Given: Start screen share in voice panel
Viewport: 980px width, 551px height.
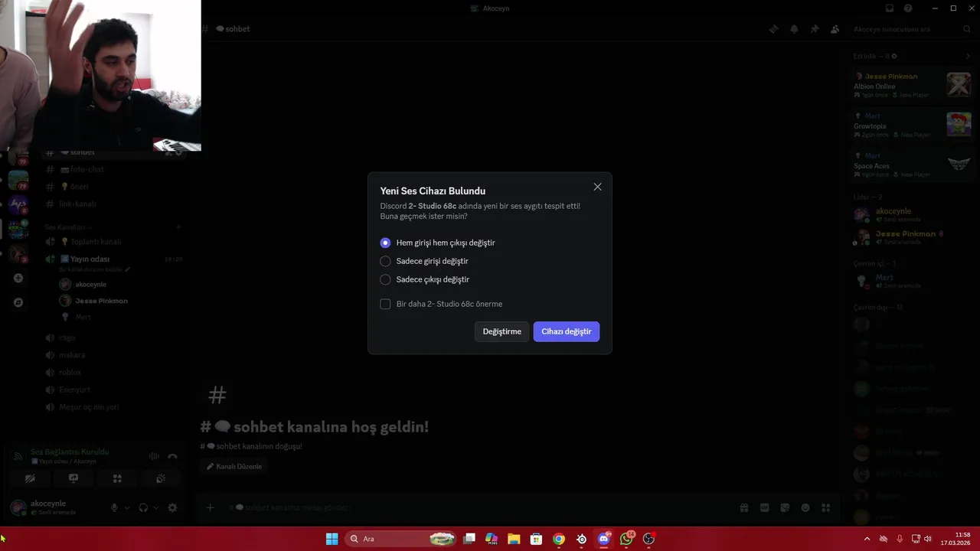Looking at the screenshot, I should tap(73, 478).
